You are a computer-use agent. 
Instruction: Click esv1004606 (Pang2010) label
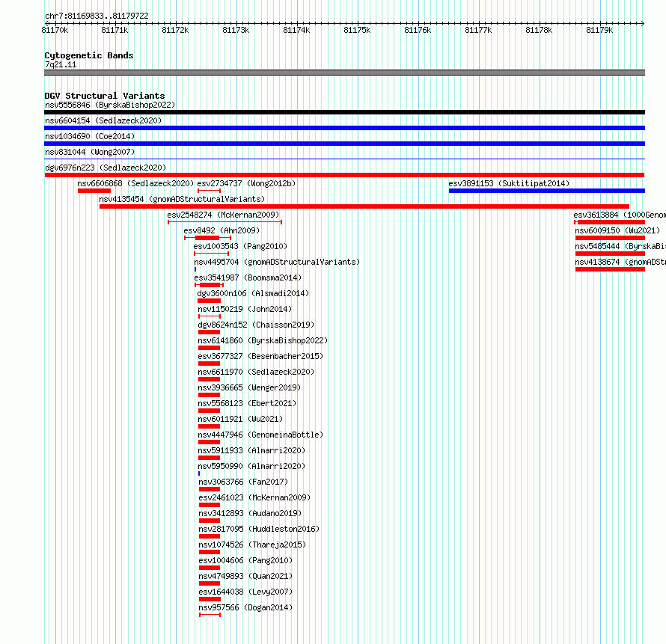[245, 560]
